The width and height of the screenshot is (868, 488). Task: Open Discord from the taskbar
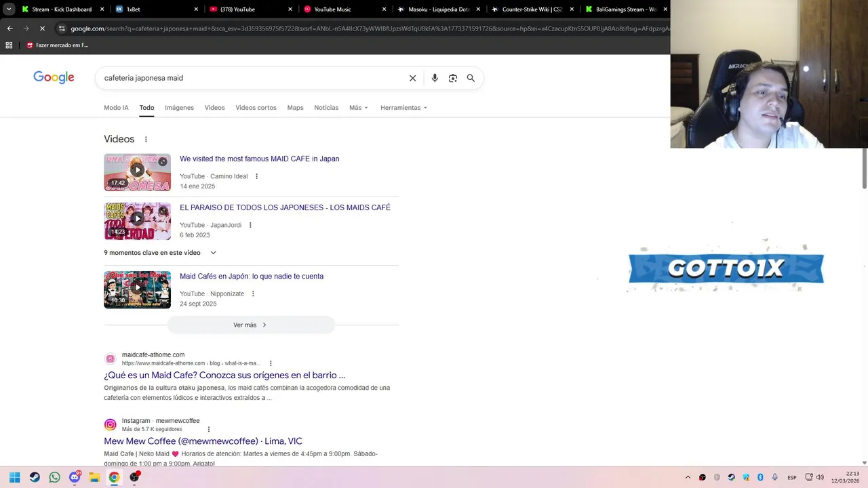point(75,477)
